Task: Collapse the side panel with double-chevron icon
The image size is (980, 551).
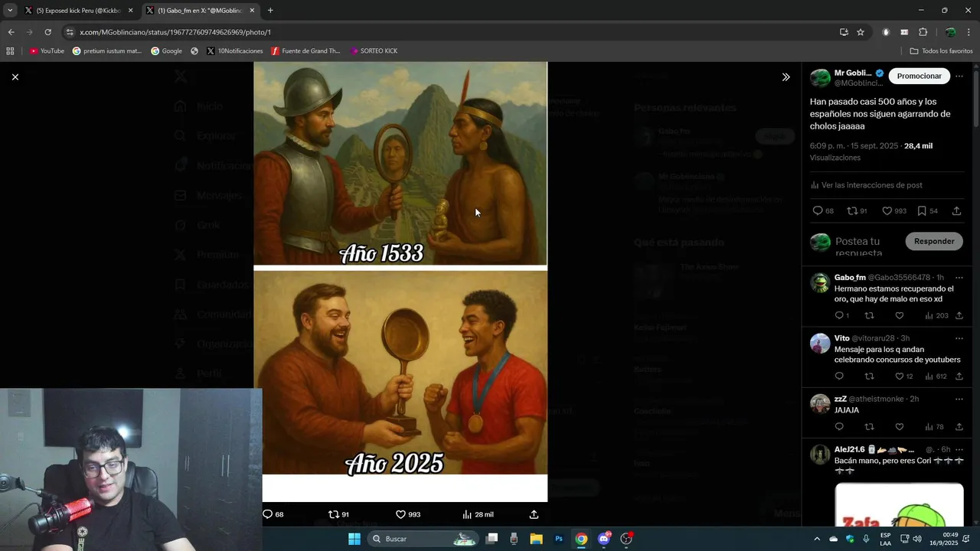Action: click(786, 77)
